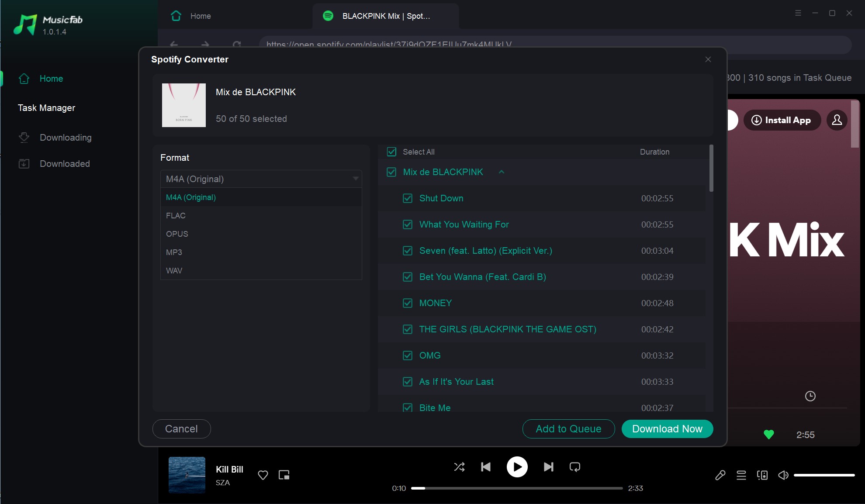Viewport: 865px width, 504px height.
Task: Uncheck the Bite Me song checkbox
Action: [x=408, y=407]
